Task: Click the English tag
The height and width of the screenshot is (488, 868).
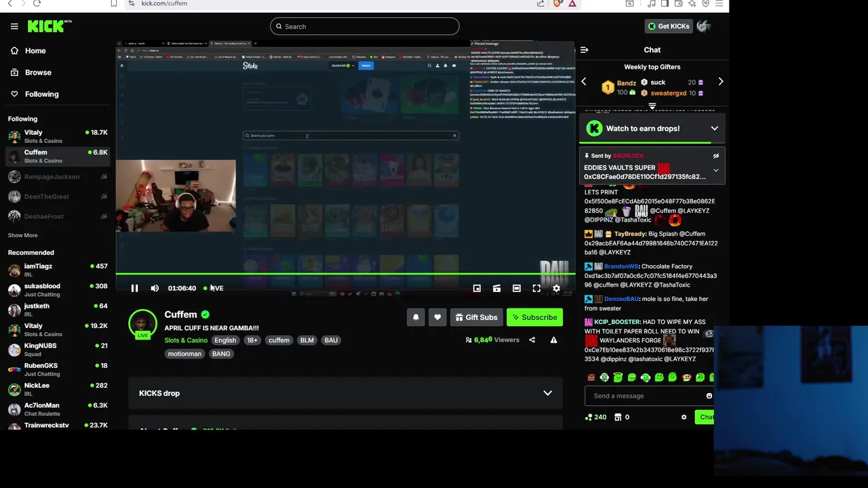Action: click(225, 340)
